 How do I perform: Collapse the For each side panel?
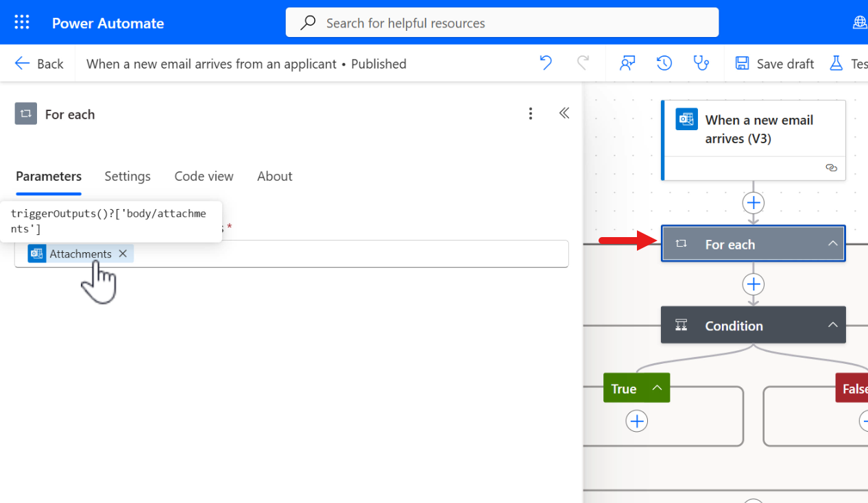[x=564, y=114]
